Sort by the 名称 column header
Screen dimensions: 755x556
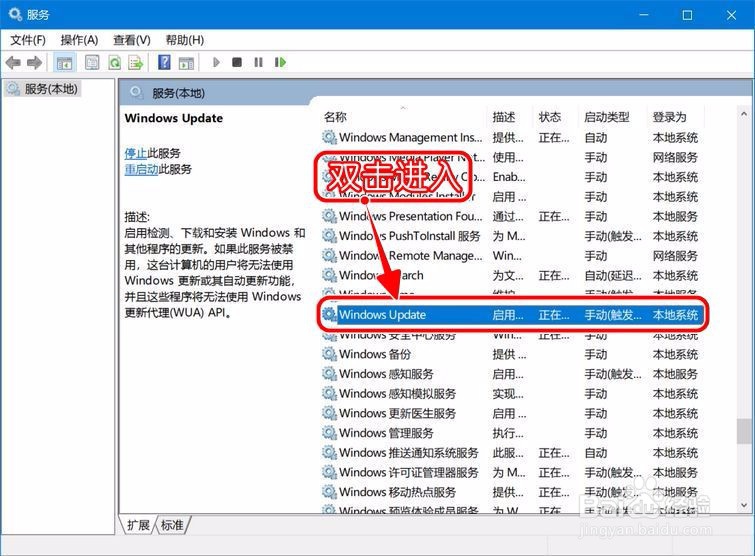point(336,117)
